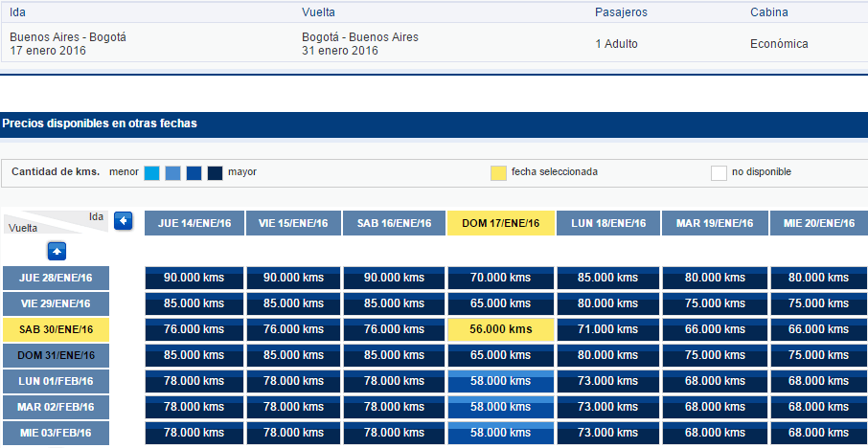Select the JUE 28/ENE/16 return row header

(56, 278)
